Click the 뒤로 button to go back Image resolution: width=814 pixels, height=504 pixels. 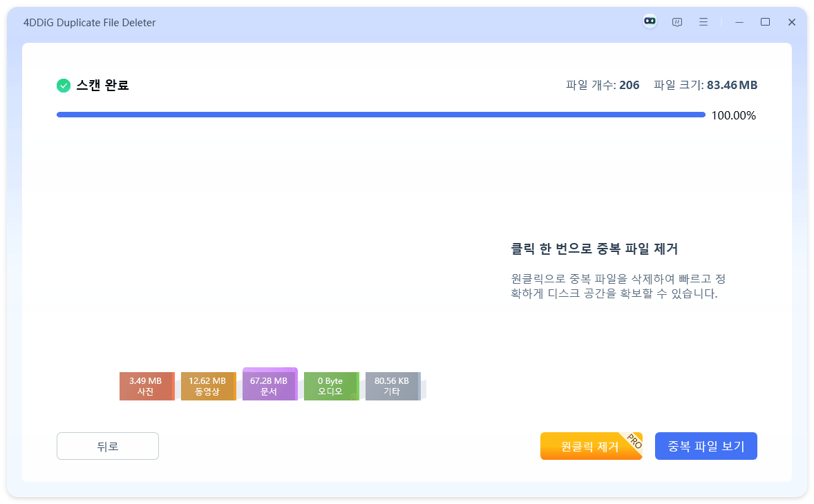[107, 446]
